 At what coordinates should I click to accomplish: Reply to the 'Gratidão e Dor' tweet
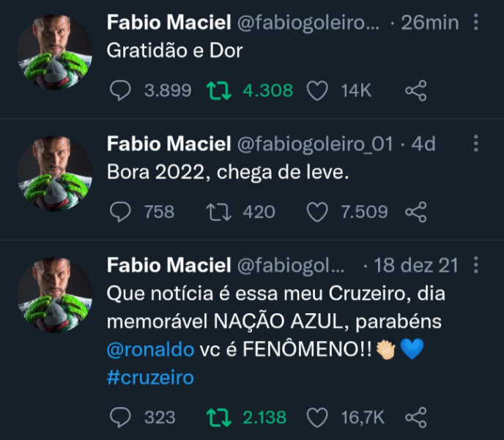tap(120, 91)
